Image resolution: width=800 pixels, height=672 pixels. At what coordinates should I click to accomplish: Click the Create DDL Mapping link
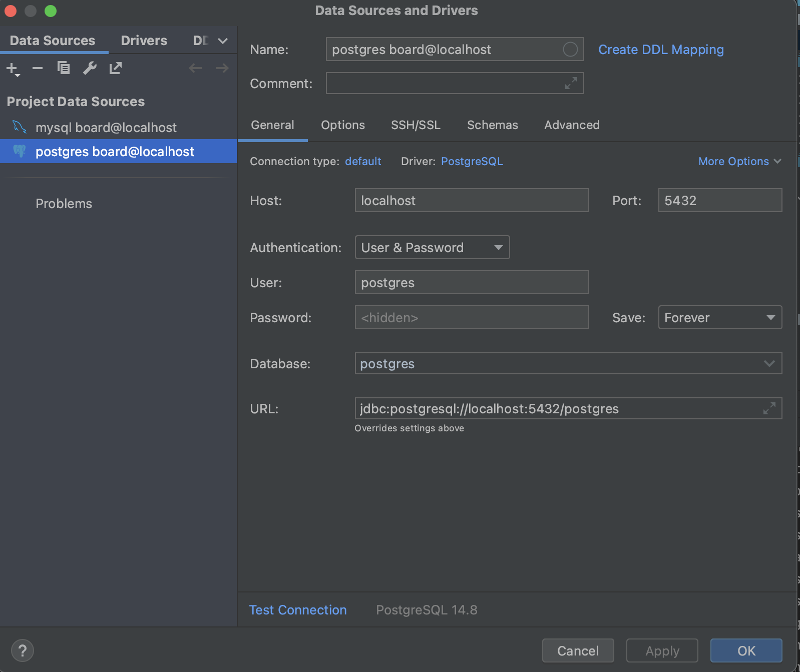[661, 50]
